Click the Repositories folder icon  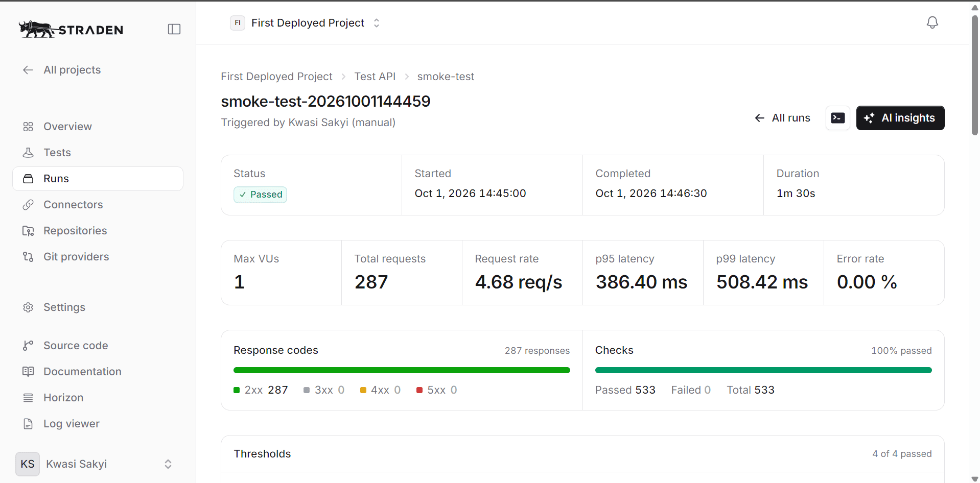(x=28, y=231)
